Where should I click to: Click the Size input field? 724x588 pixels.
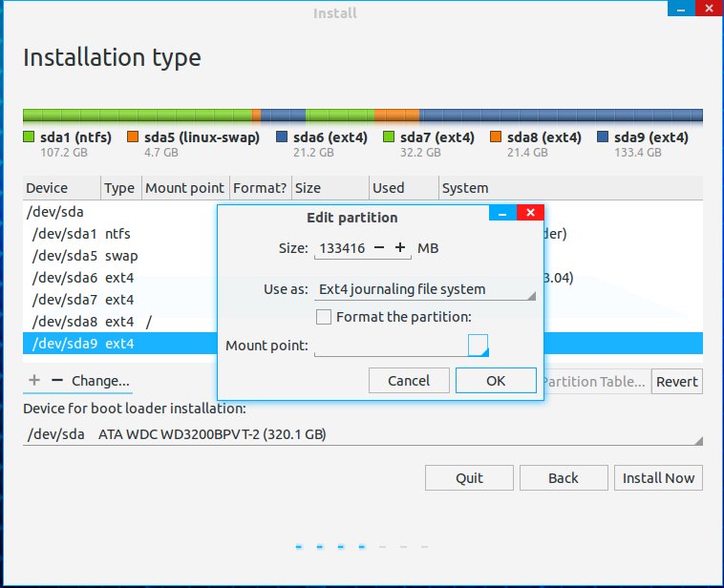tap(340, 248)
